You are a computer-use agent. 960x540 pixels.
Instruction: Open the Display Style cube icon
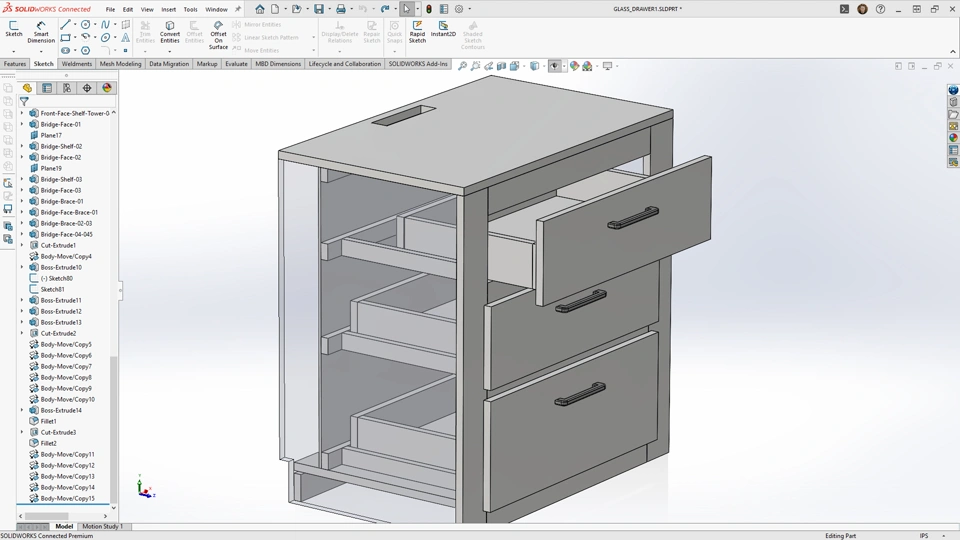[x=534, y=66]
